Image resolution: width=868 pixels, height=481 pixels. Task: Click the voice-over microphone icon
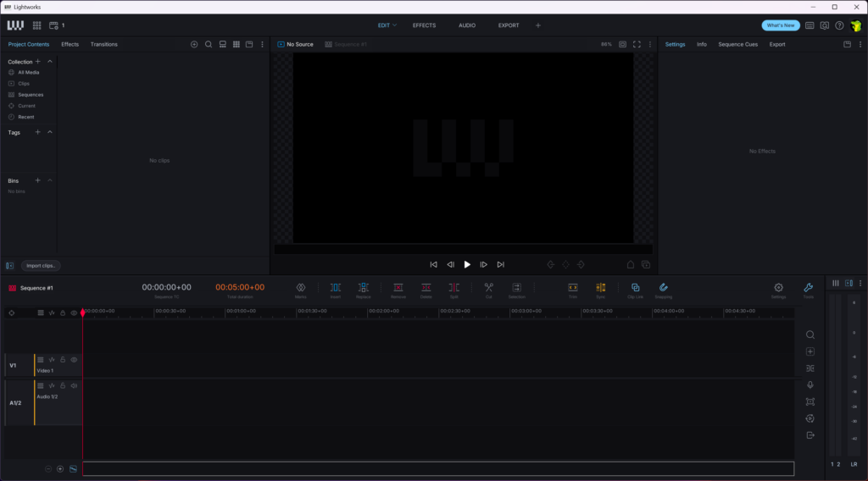click(810, 385)
